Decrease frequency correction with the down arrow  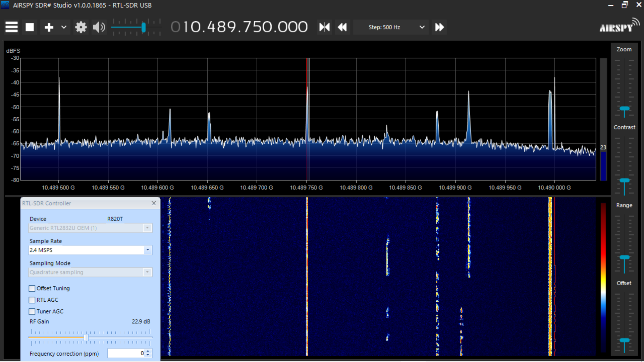click(x=148, y=355)
